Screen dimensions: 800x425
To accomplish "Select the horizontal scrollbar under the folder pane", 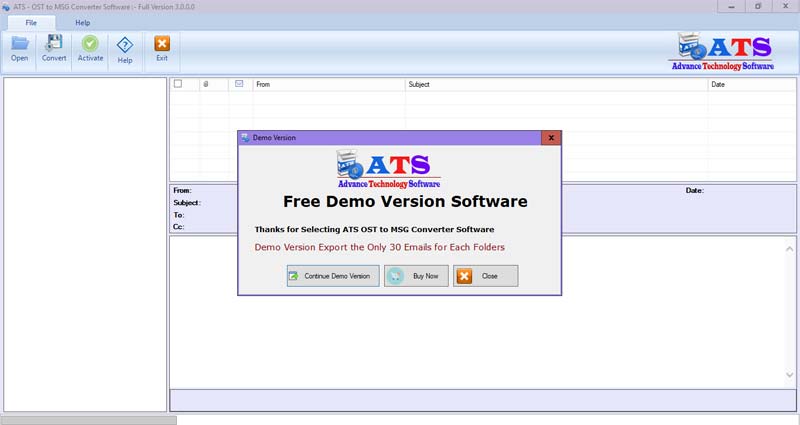I will point(89,420).
